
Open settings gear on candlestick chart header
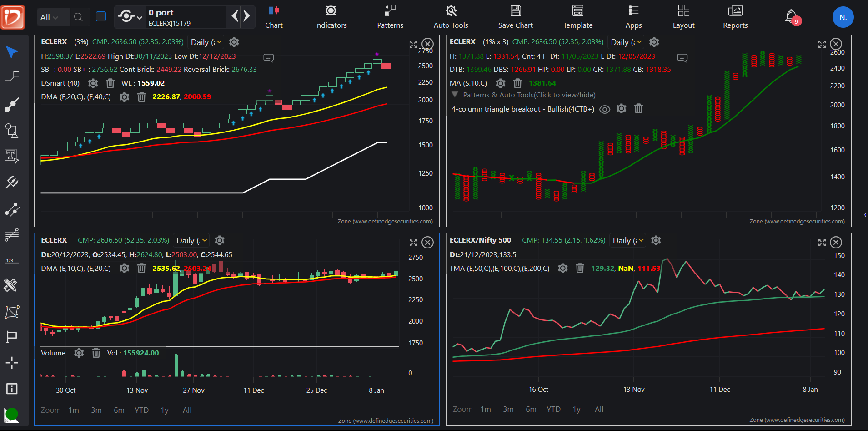[x=219, y=240]
